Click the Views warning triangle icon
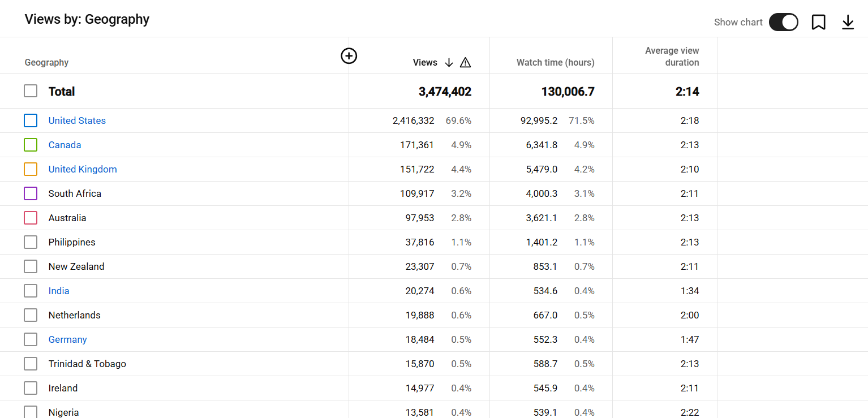The width and height of the screenshot is (868, 418). coord(465,63)
